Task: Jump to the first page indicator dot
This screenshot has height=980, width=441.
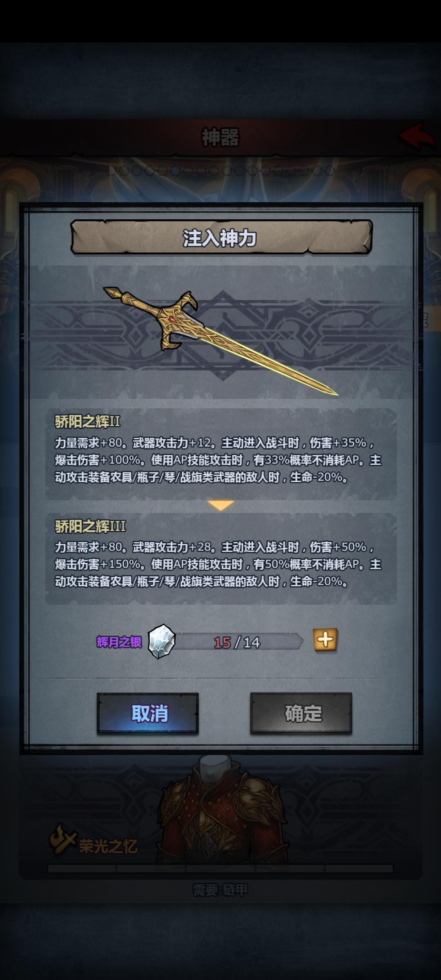Action: (x=111, y=171)
